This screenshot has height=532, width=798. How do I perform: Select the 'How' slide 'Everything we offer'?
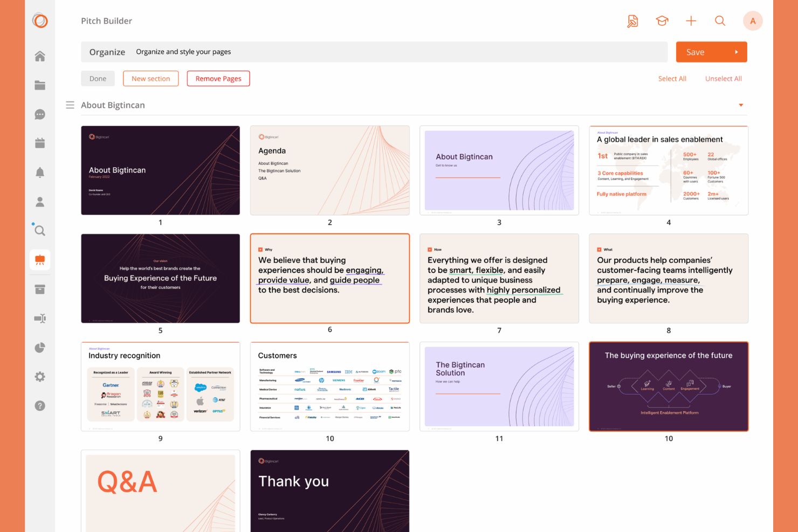(499, 279)
